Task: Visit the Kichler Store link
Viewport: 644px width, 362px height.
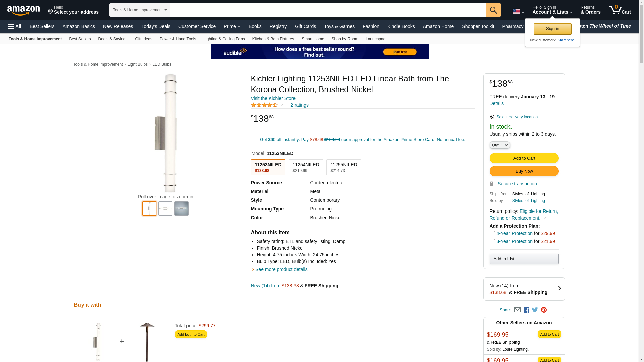Action: [273, 98]
